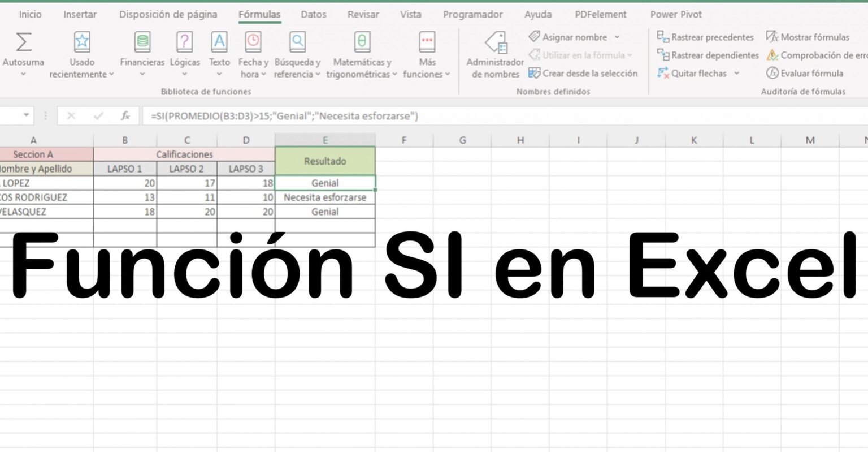Click inside the formula bar text
The width and height of the screenshot is (868, 452).
point(284,116)
